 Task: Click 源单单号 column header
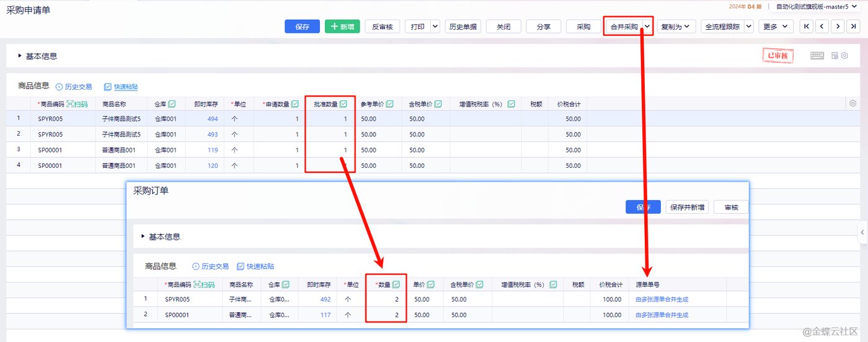click(x=648, y=285)
